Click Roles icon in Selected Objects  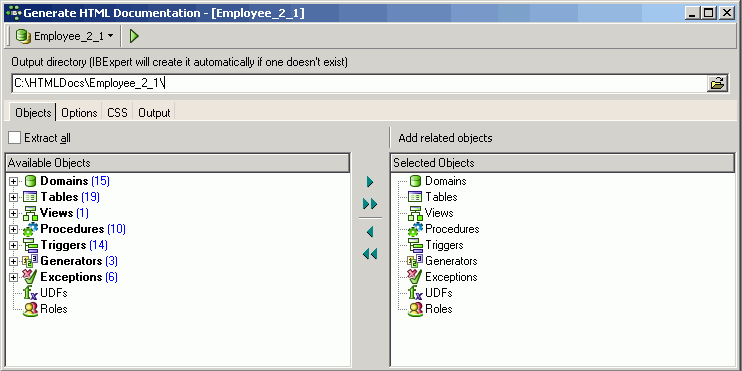(415, 309)
